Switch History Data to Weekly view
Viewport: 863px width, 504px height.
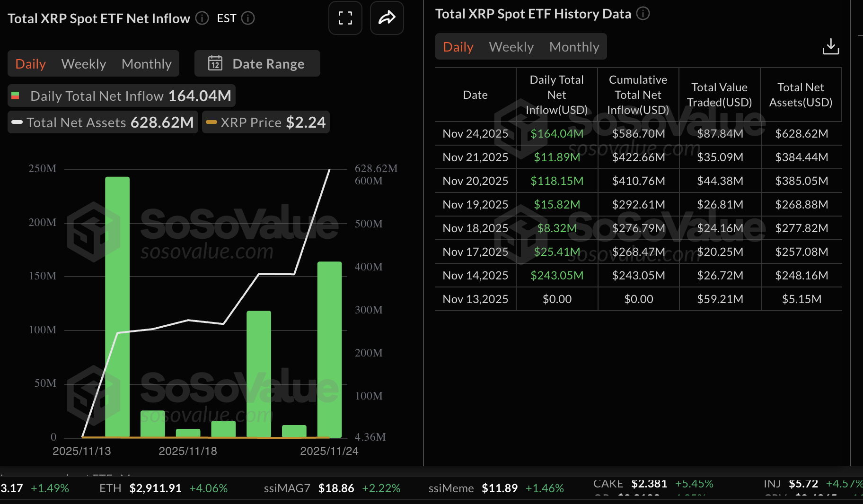click(511, 46)
